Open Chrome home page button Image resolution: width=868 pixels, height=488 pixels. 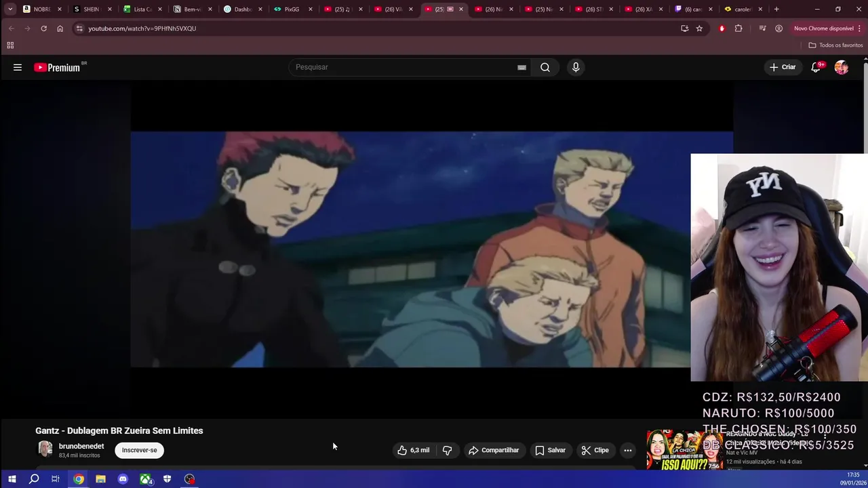click(x=60, y=28)
